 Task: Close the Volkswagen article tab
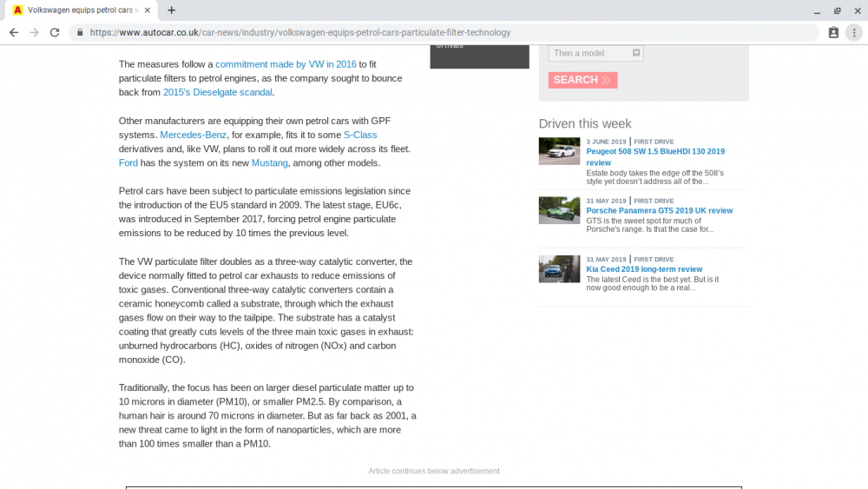tap(148, 10)
